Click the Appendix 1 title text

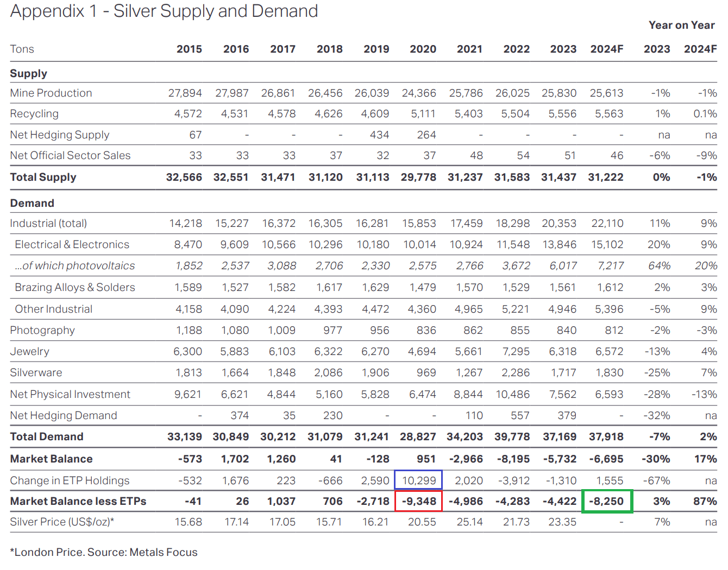coord(163,11)
